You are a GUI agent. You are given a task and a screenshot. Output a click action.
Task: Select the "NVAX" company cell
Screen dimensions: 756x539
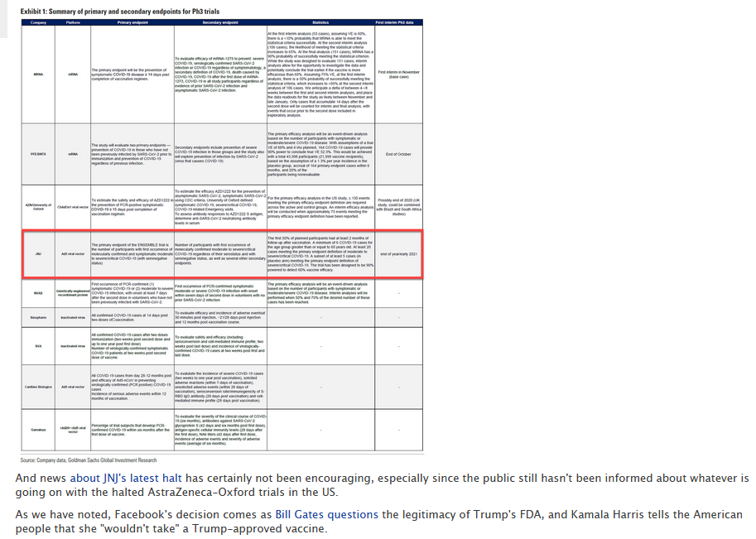[38, 293]
